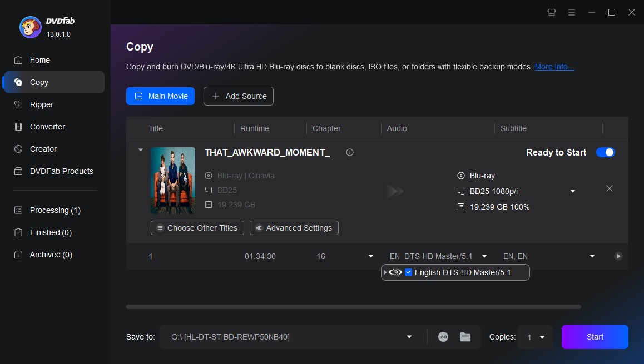This screenshot has width=644, height=364.
Task: Toggle visibility of English DTS-HD subtitle
Action: click(x=396, y=272)
